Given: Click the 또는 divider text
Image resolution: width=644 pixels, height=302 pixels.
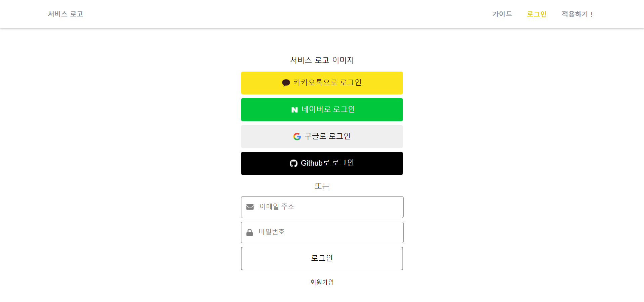Looking at the screenshot, I should point(322,185).
